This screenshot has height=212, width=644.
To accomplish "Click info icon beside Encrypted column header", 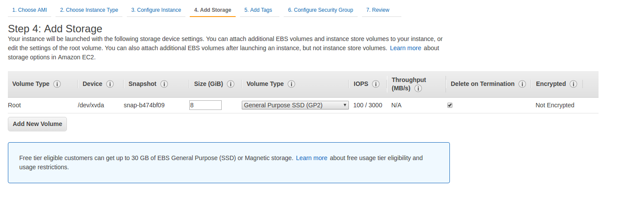I will (573, 84).
